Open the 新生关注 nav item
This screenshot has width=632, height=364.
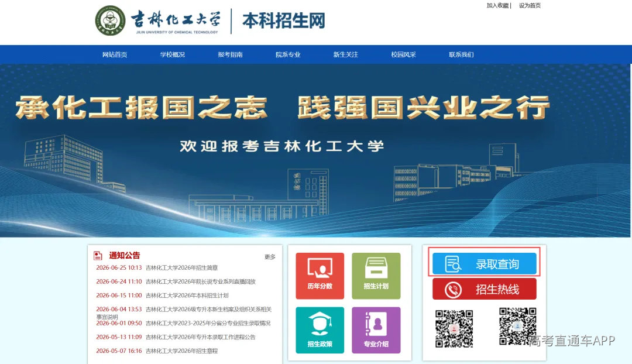[345, 55]
